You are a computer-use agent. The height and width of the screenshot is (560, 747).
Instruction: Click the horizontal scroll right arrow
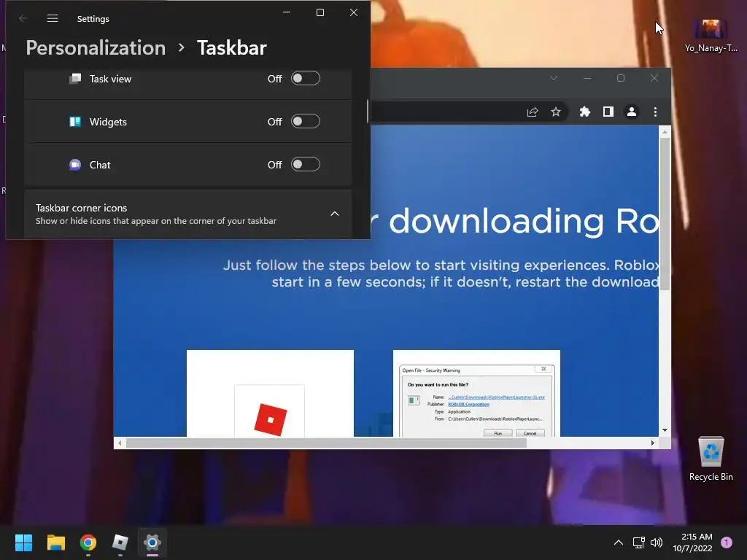(653, 443)
